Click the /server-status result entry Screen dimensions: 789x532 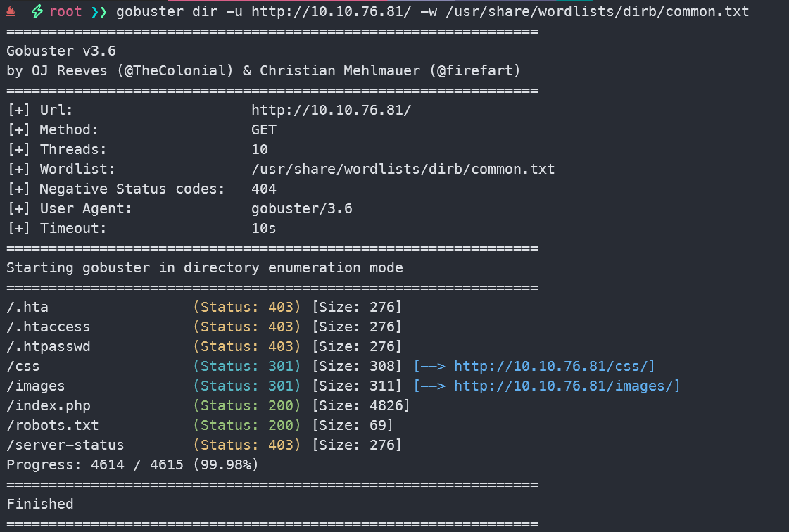(x=65, y=445)
